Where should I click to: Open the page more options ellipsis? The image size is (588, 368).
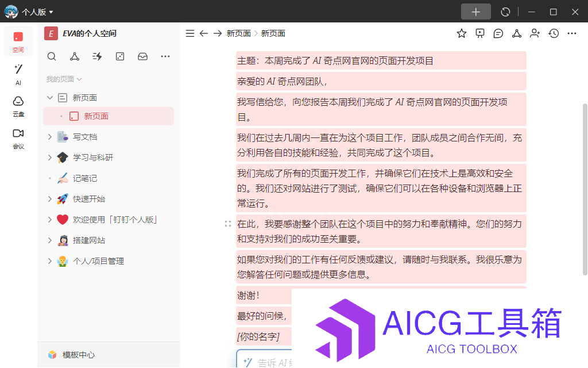pyautogui.click(x=572, y=33)
